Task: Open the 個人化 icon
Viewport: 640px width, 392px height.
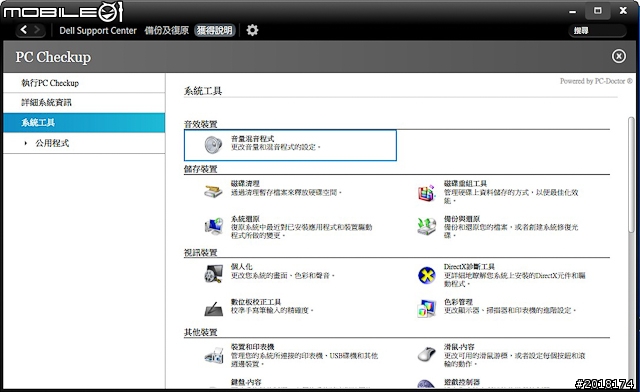Action: pos(213,274)
